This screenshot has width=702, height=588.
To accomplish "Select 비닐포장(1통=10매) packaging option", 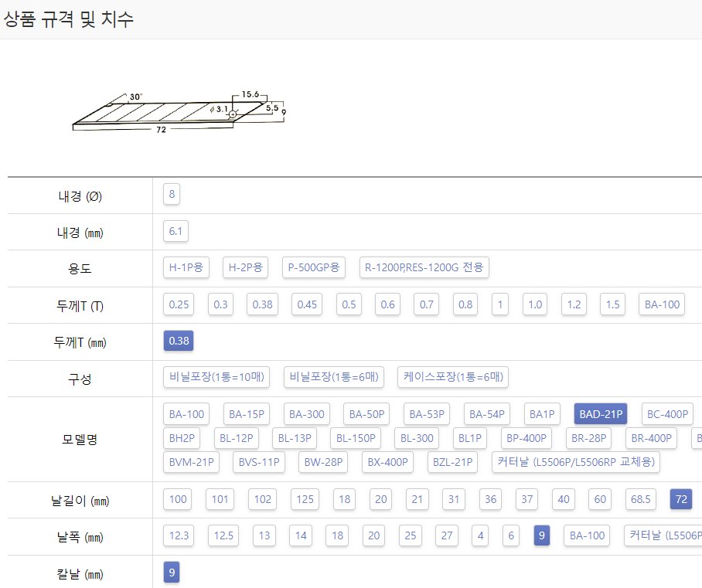I will point(216,377).
